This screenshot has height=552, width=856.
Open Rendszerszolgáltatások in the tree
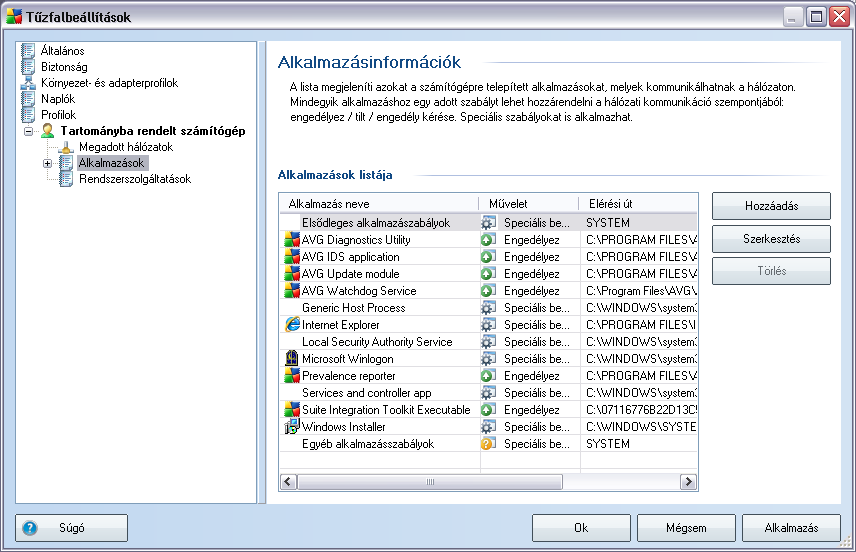(135, 179)
